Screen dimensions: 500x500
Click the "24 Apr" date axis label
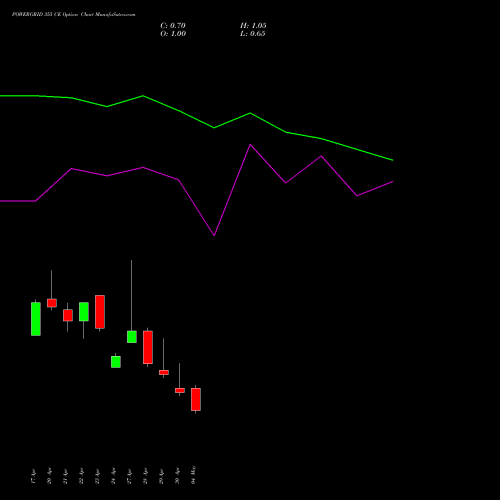tap(113, 477)
